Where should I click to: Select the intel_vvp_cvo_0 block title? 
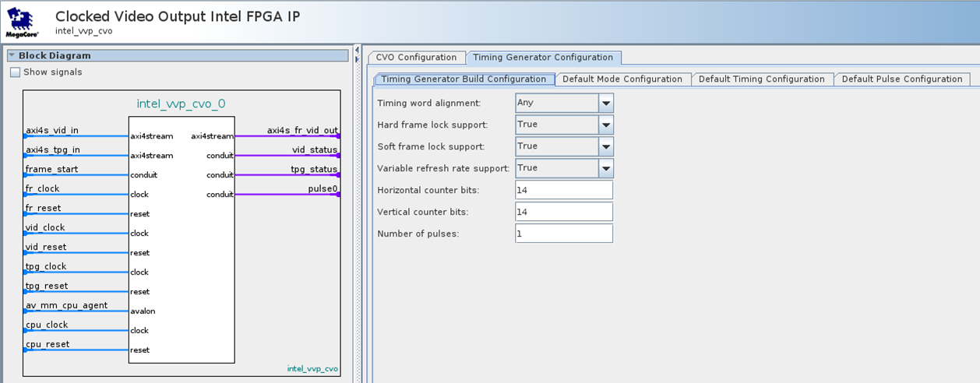tap(181, 104)
